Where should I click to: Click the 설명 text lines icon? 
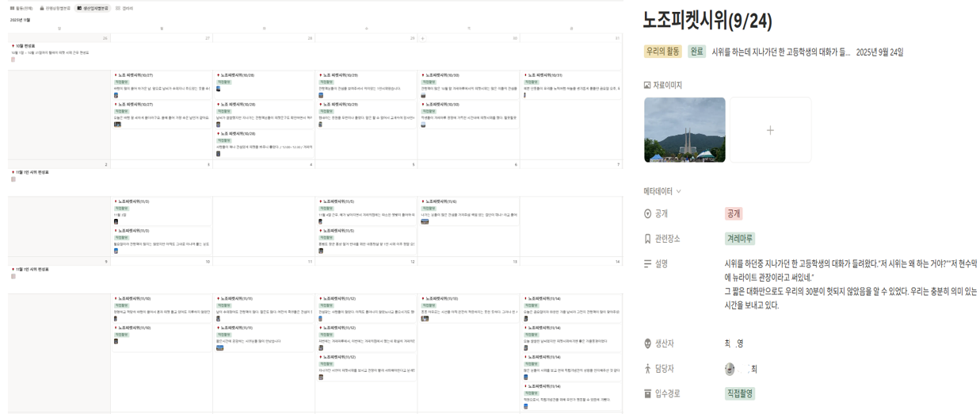tap(647, 264)
